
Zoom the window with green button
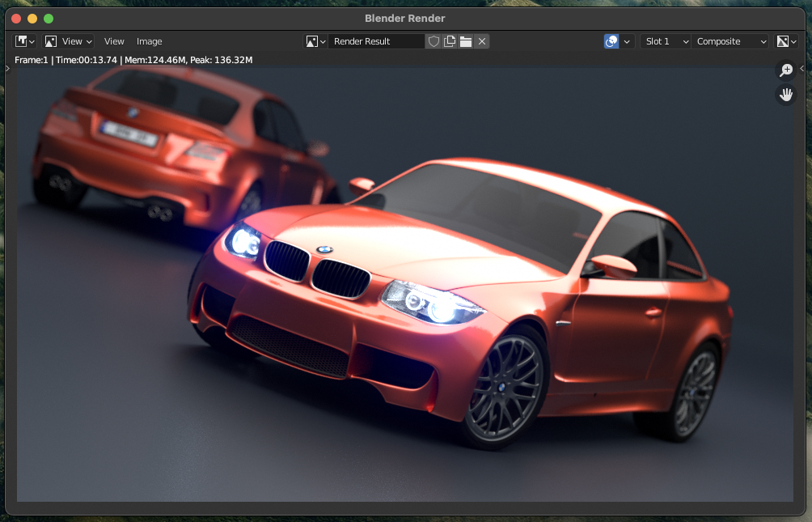(x=49, y=19)
